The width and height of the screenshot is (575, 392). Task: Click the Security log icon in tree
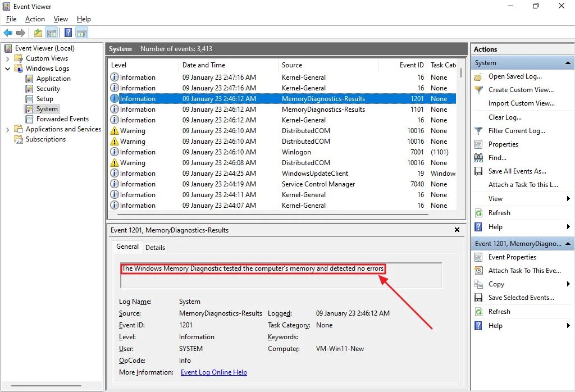click(29, 89)
